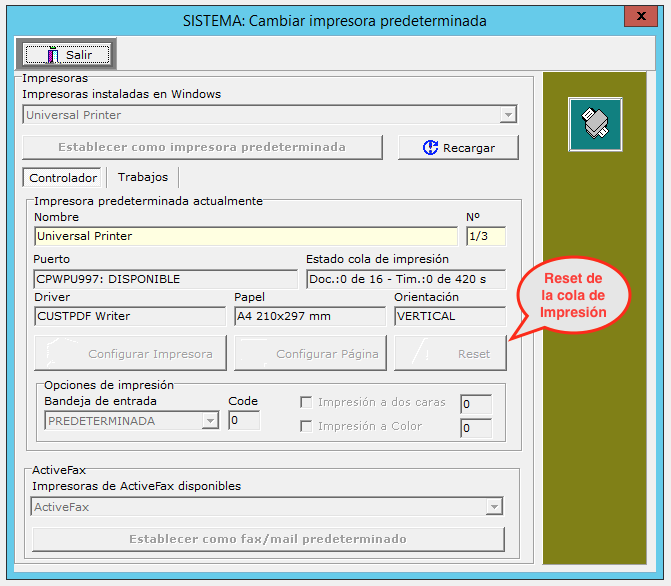Toggle the Impresión a Color checkbox
The image size is (671, 586).
tap(307, 427)
